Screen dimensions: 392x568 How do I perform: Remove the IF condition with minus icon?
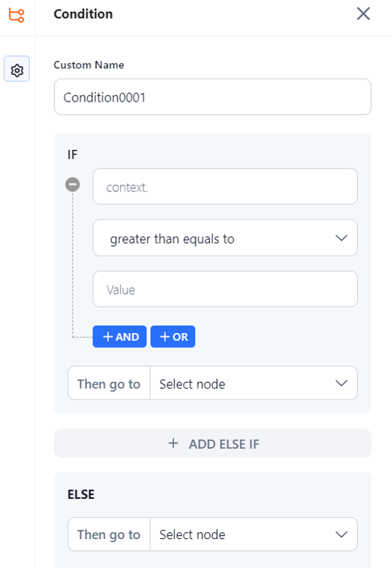(73, 185)
